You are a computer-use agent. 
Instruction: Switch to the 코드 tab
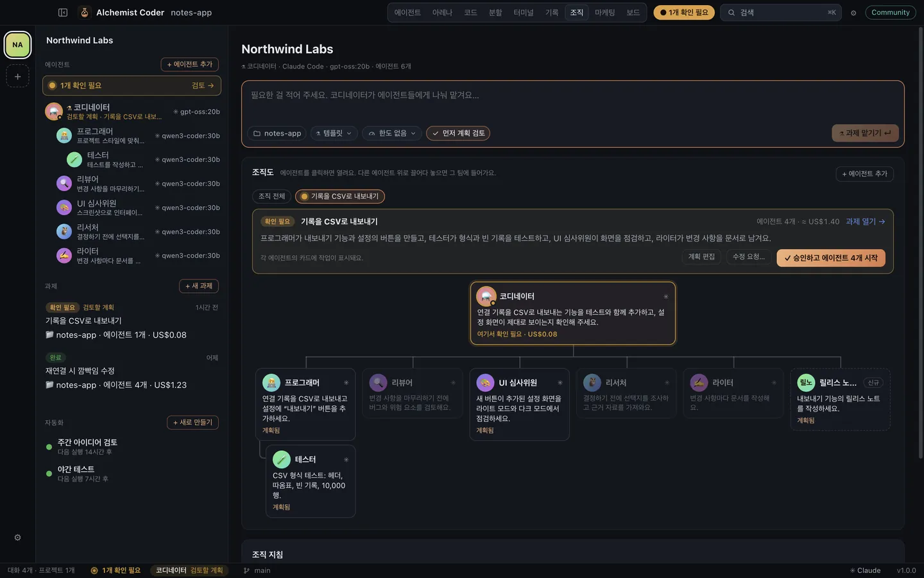(470, 12)
